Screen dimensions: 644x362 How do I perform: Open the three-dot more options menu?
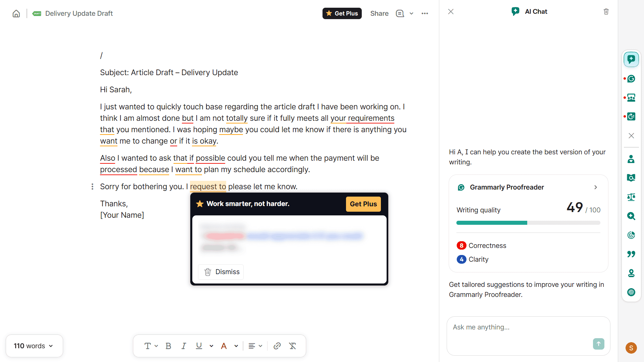(425, 13)
